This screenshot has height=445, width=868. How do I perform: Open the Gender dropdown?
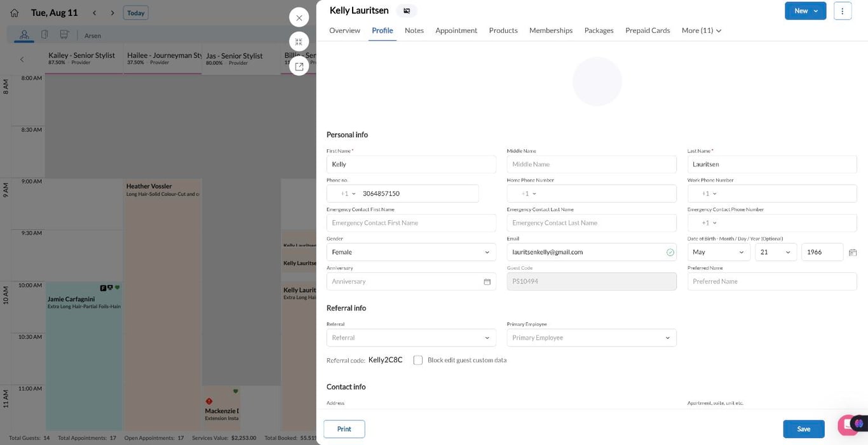coord(411,252)
